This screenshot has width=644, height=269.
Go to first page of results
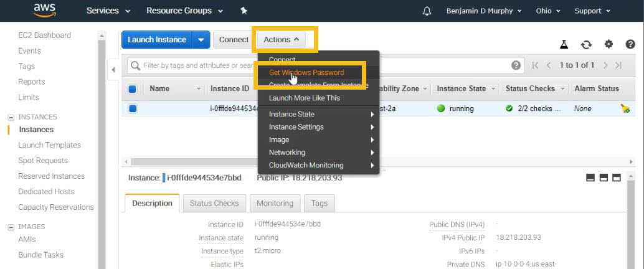(x=535, y=65)
